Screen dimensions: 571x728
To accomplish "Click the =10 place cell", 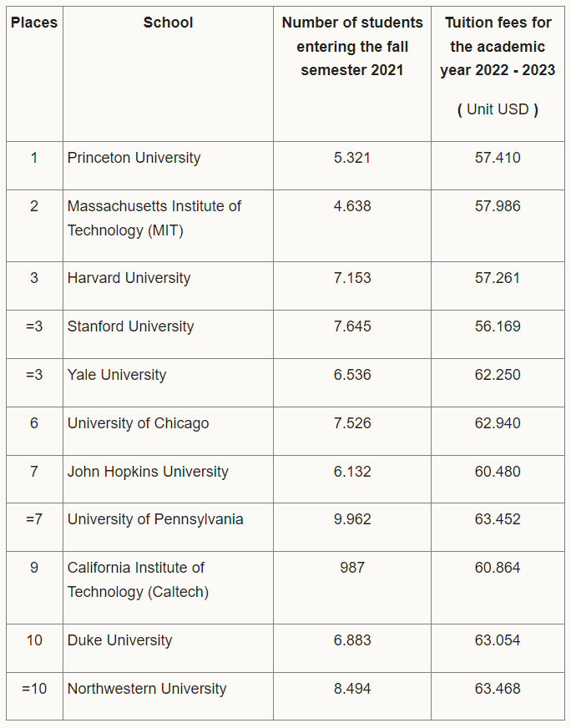I will pyautogui.click(x=34, y=696).
